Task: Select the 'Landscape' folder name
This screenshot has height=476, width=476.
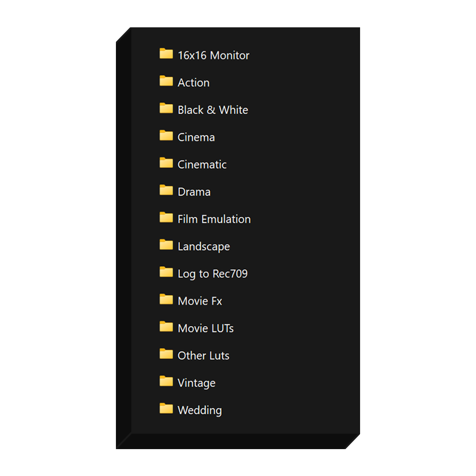Action: point(204,247)
